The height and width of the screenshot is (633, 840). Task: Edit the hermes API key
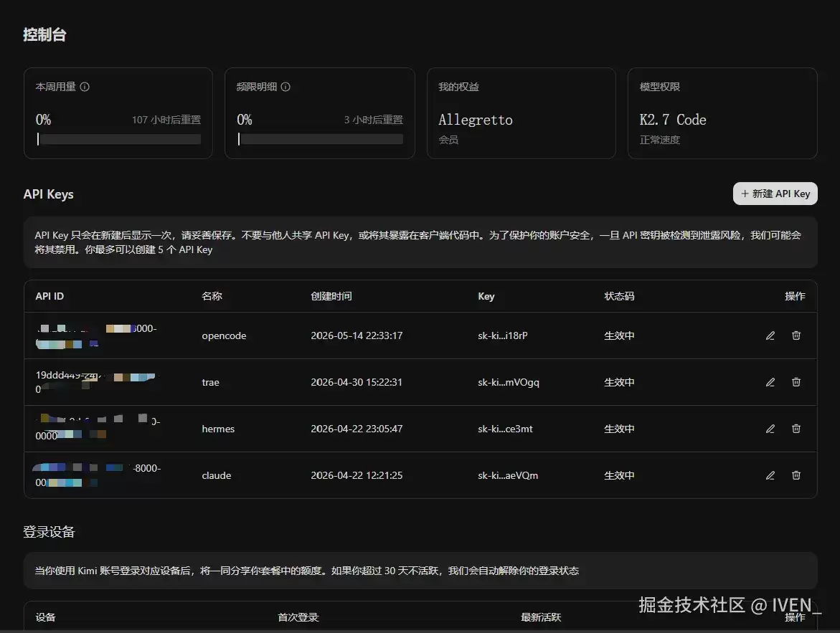pyautogui.click(x=770, y=429)
